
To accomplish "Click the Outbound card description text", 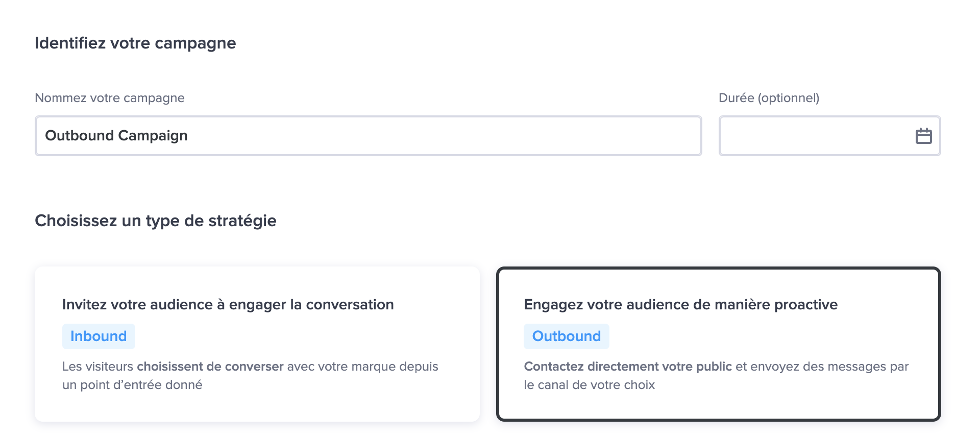I will 716,376.
